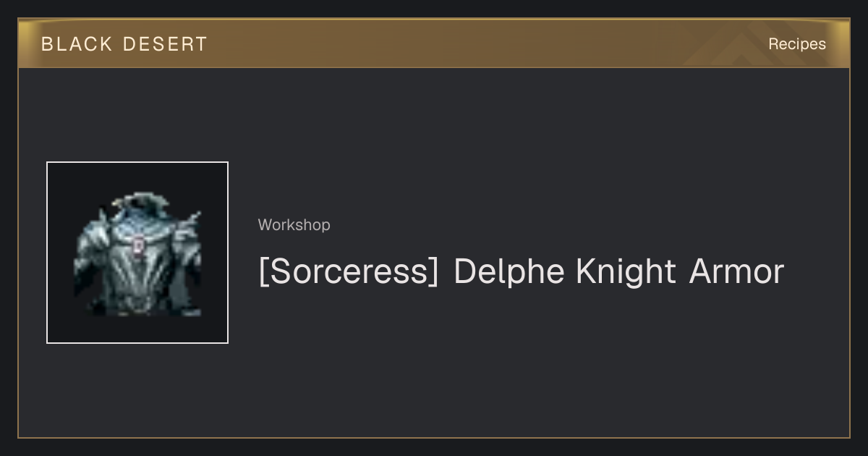Click the armor's collar at icon top

pos(139,205)
